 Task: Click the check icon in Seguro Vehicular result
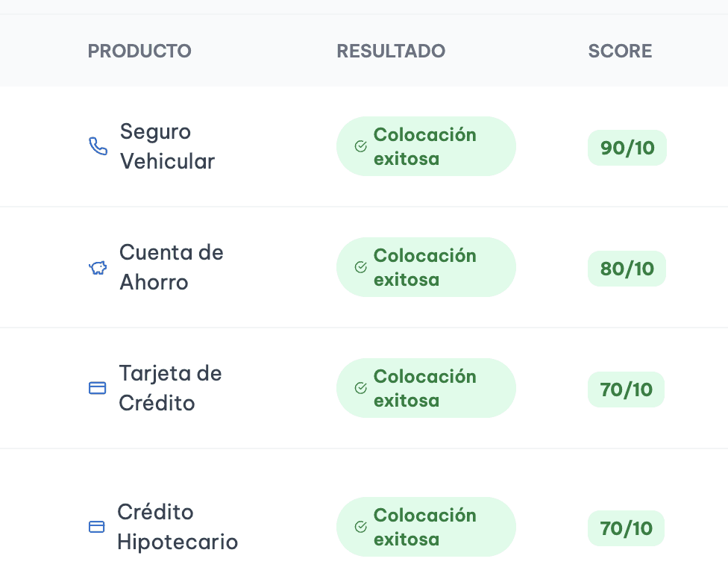[x=361, y=146]
